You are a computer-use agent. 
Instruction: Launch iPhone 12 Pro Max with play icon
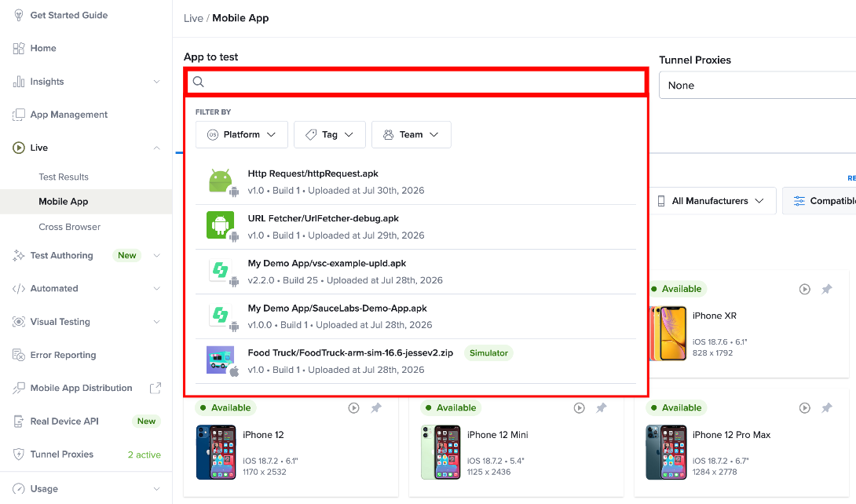tap(805, 408)
